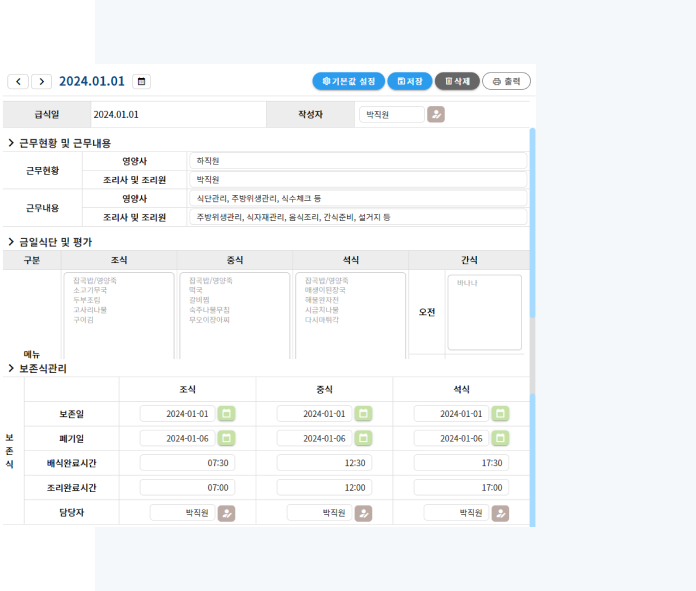Open staff picker for 중식 담당자
696x591 pixels.
363,513
